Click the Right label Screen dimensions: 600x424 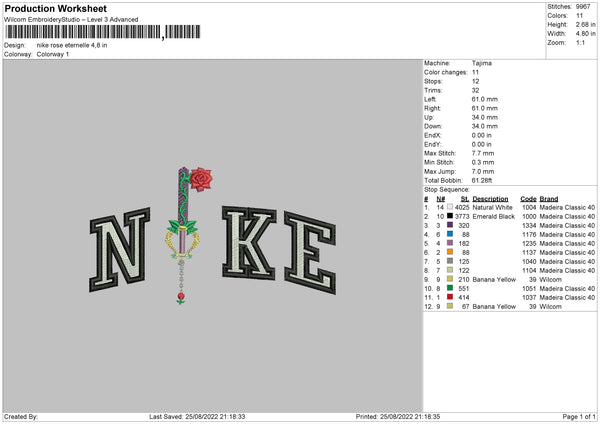coord(432,108)
